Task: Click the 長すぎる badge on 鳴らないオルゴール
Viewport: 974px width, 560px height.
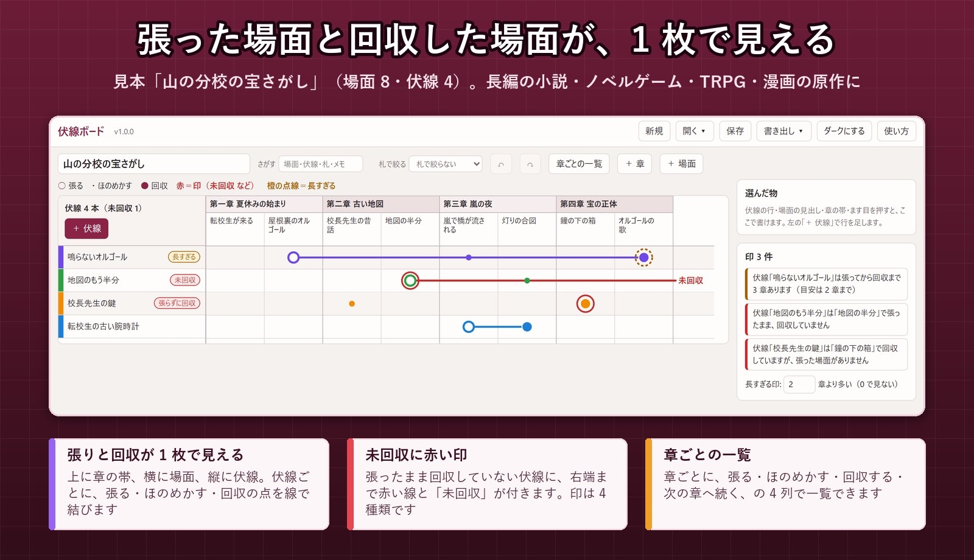Action: (x=184, y=257)
